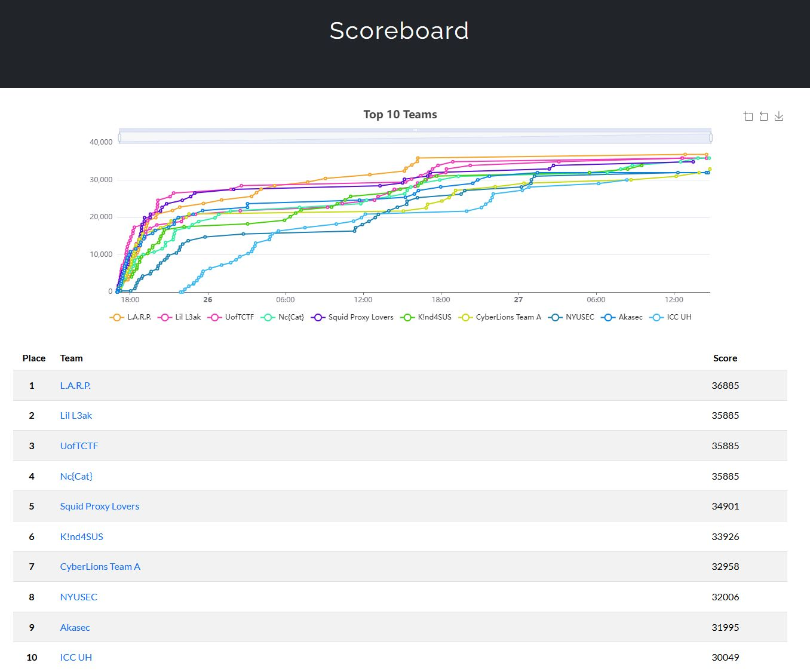Open the CyberLions Team A team page

point(100,566)
